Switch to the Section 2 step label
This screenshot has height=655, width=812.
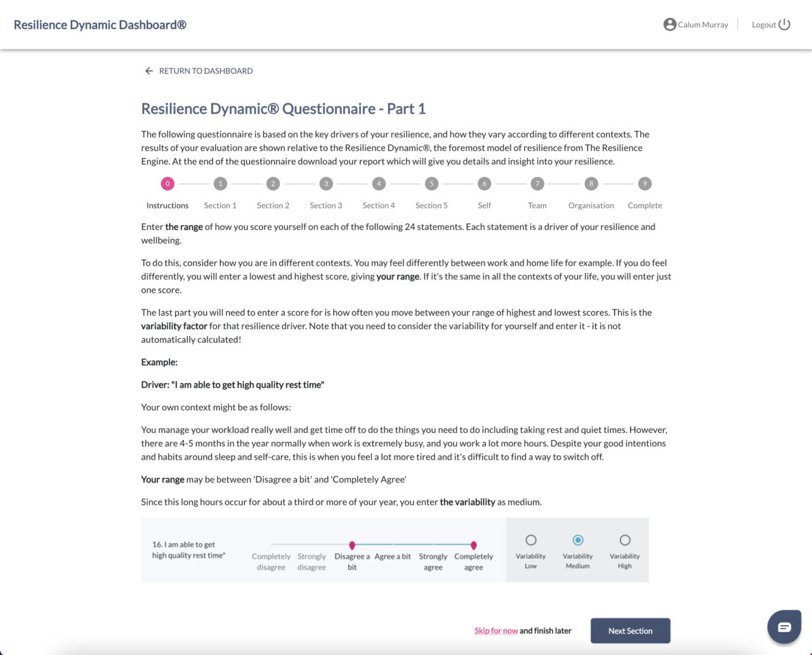273,205
